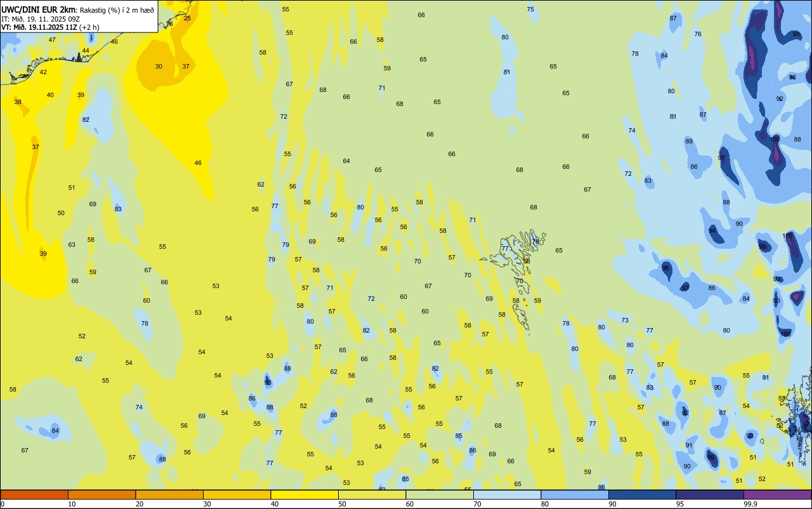Click the 70–80 light blue legend swatch
Viewport: 812px width, 509px height.
(507, 494)
